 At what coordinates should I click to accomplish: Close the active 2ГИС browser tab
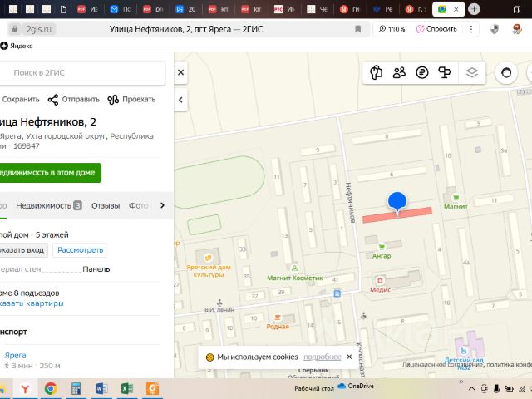(456, 9)
